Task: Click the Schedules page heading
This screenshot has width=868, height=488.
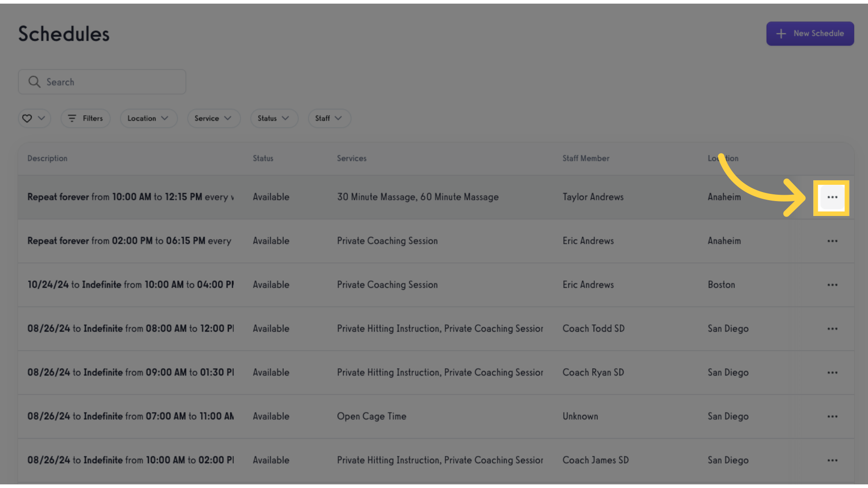Action: pos(64,34)
